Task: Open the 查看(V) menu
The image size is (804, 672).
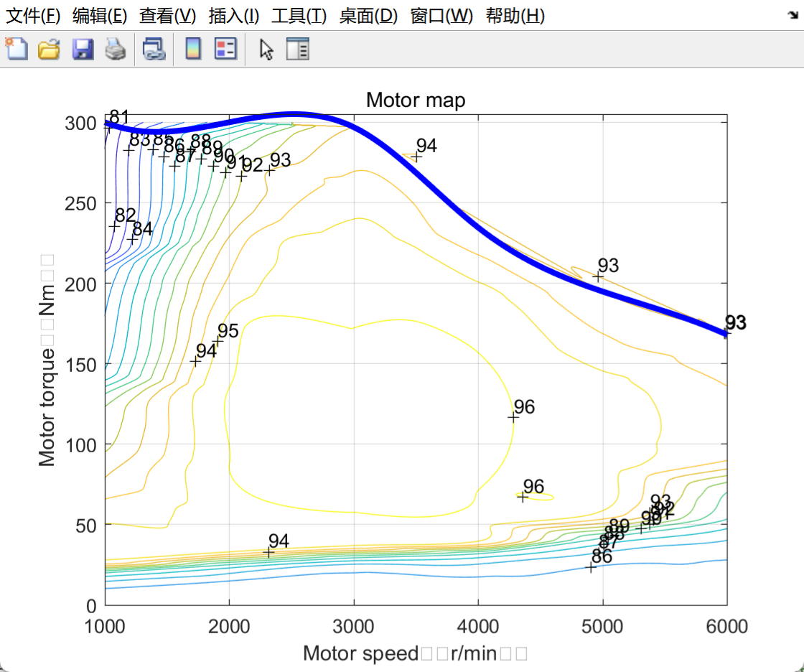Action: (x=167, y=16)
